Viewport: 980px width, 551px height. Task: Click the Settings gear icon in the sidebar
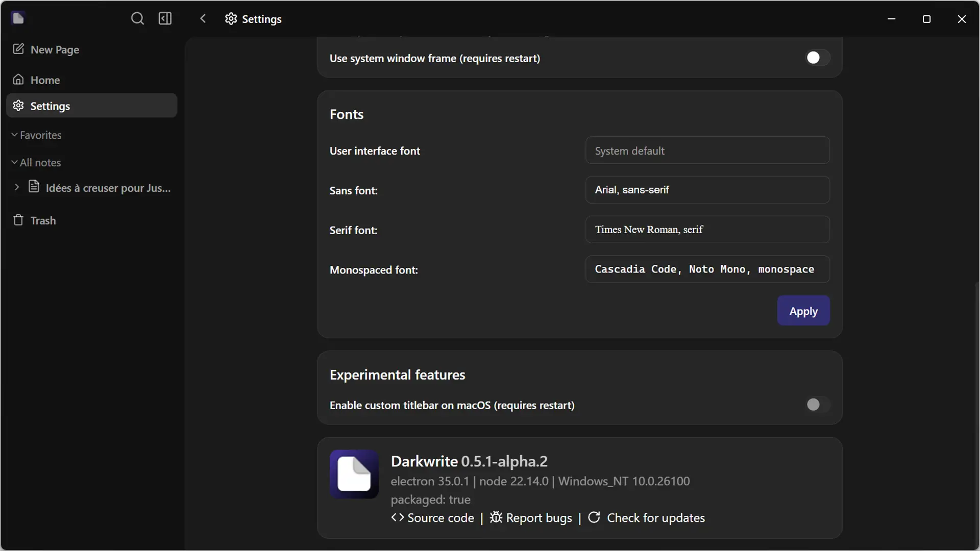[18, 106]
